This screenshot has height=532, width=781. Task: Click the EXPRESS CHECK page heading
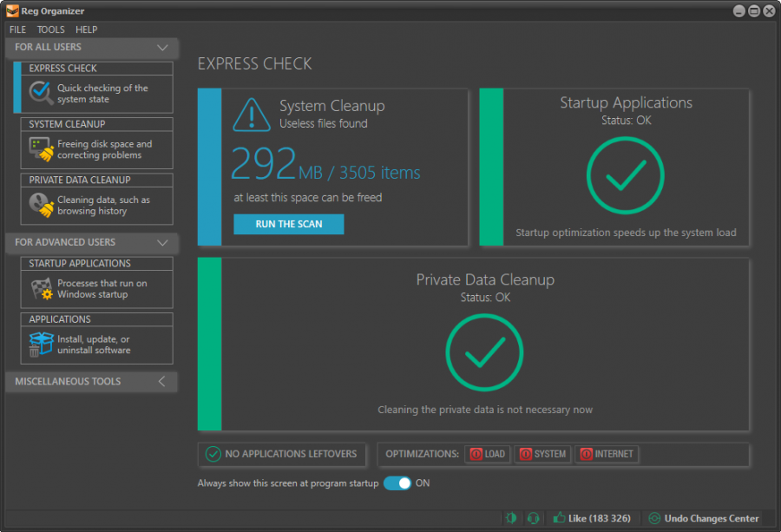click(254, 63)
